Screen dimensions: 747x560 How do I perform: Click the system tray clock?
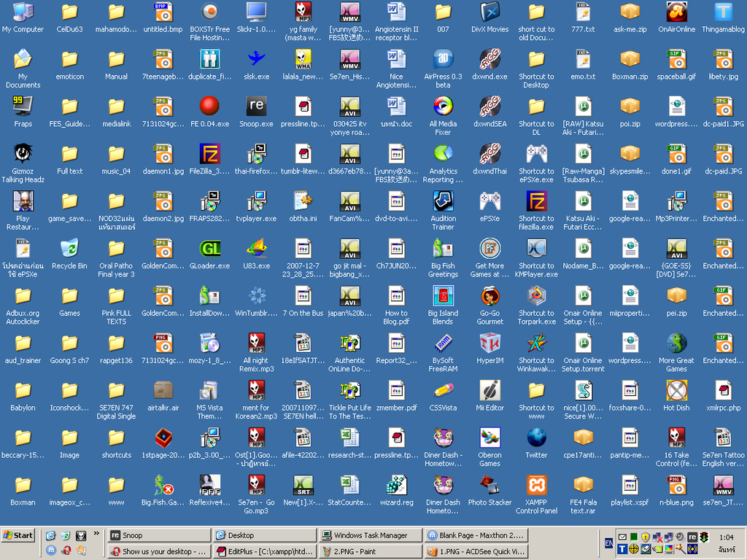727,537
